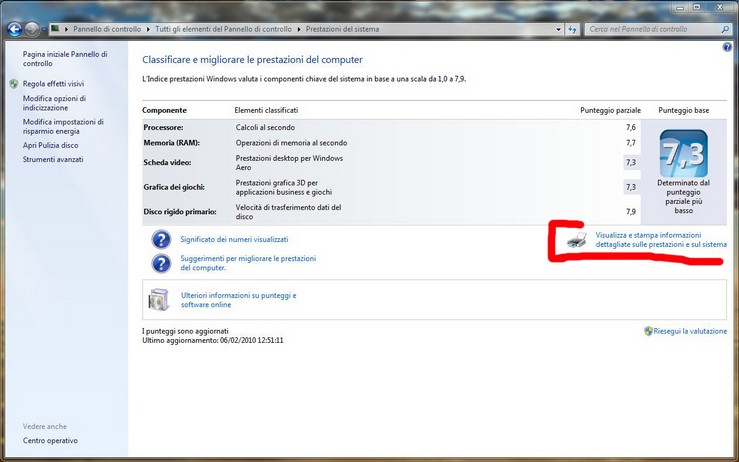Expand arrow after Tutti gli elementi breadcrumb
The width and height of the screenshot is (739, 462).
299,29
